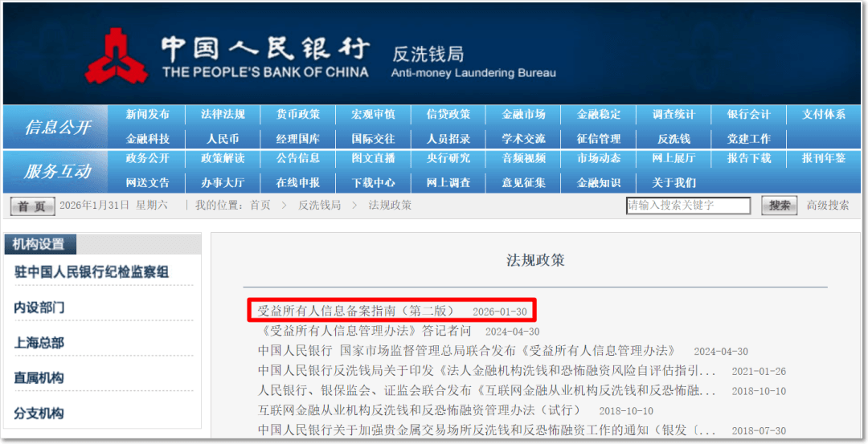Open 政策解读 menu item
The width and height of the screenshot is (868, 444).
[x=223, y=158]
